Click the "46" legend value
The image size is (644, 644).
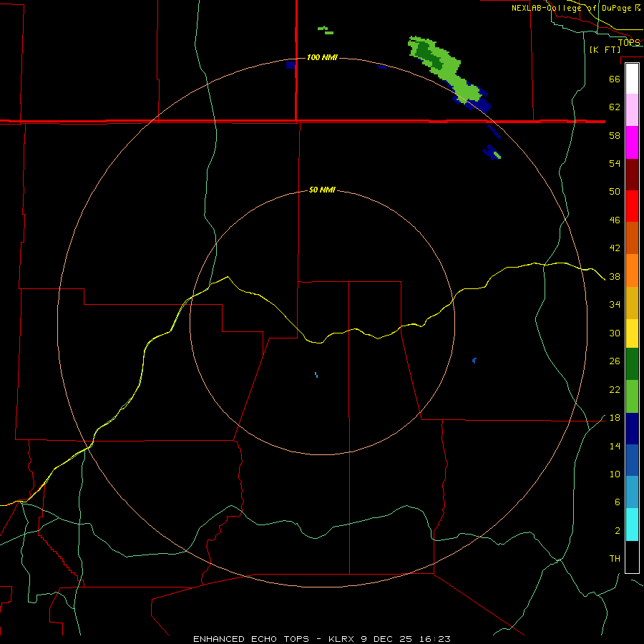point(615,220)
